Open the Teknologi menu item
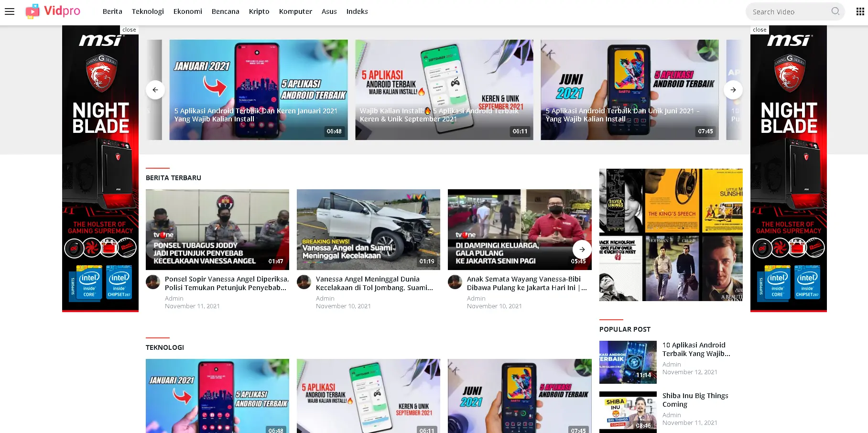This screenshot has width=868, height=433. tap(148, 11)
